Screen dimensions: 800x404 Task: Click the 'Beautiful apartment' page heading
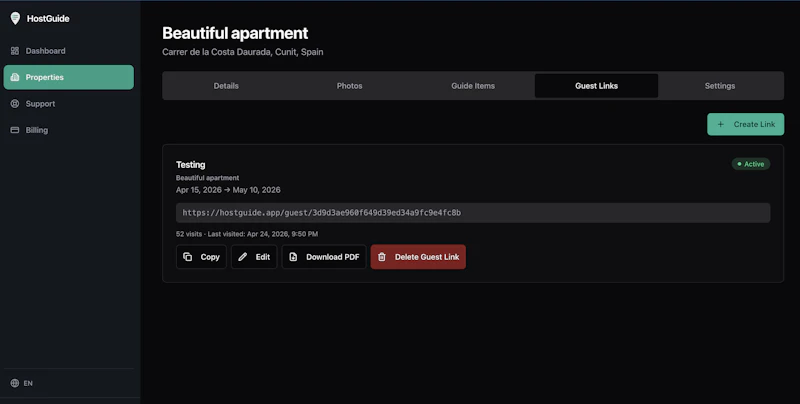(x=235, y=33)
